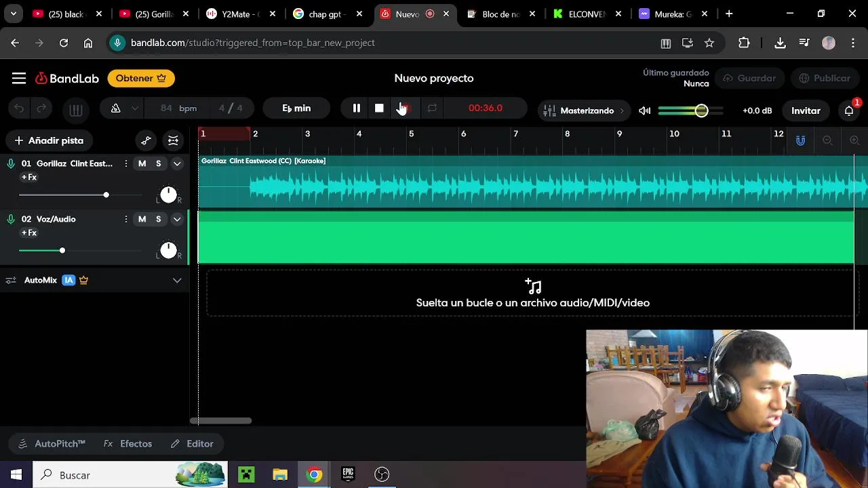Expand the AutoMix panel chevron
The height and width of the screenshot is (488, 868).
[177, 280]
